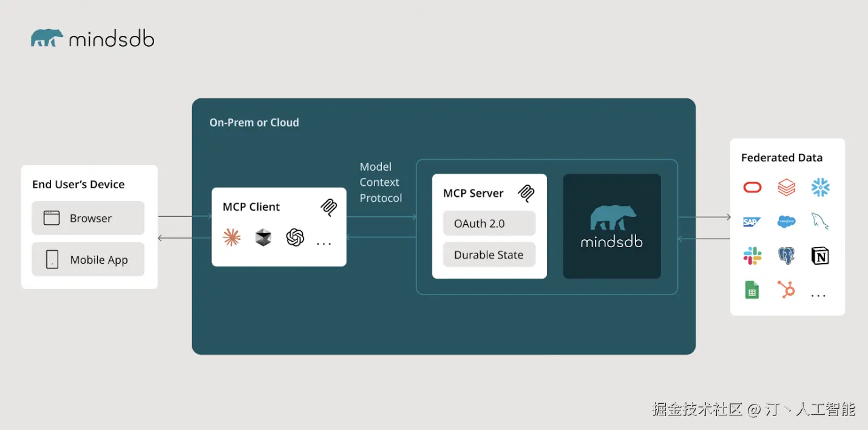This screenshot has width=868, height=430.
Task: Select the OAuth 2.0 box
Action: [x=489, y=224]
